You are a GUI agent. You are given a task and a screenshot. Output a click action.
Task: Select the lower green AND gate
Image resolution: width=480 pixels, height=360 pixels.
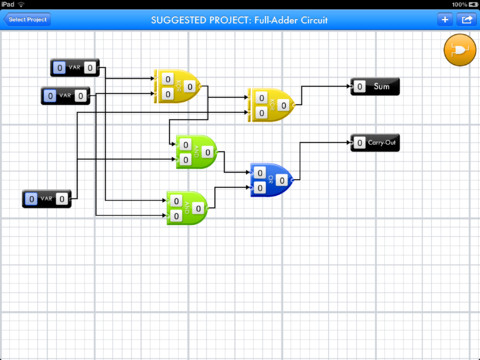tap(187, 208)
